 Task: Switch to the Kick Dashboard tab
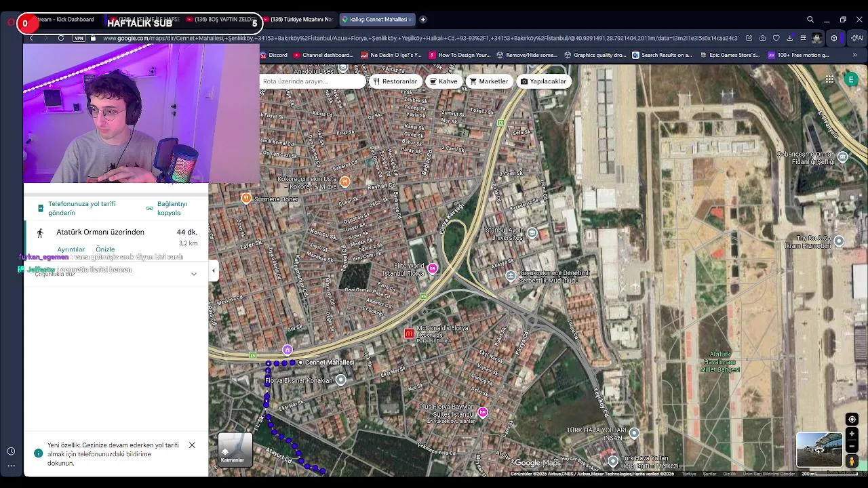coord(65,20)
